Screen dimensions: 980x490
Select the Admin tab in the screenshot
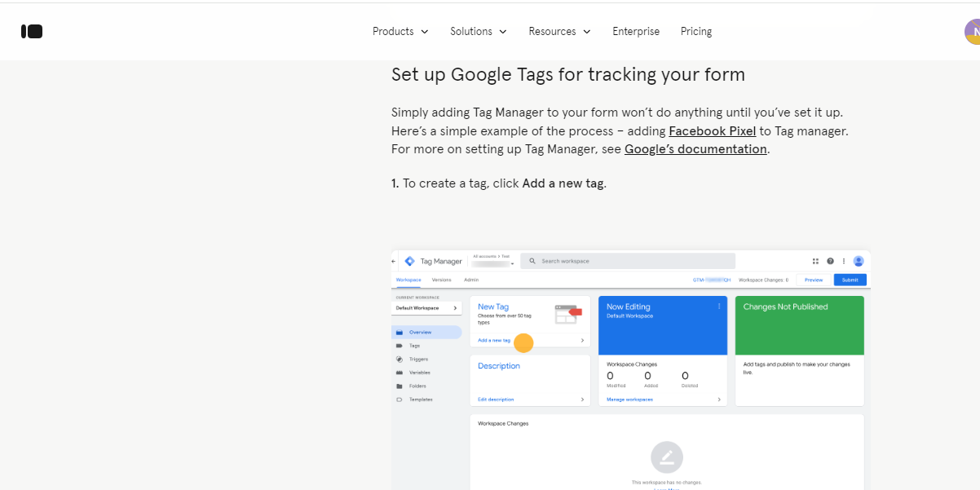(471, 280)
